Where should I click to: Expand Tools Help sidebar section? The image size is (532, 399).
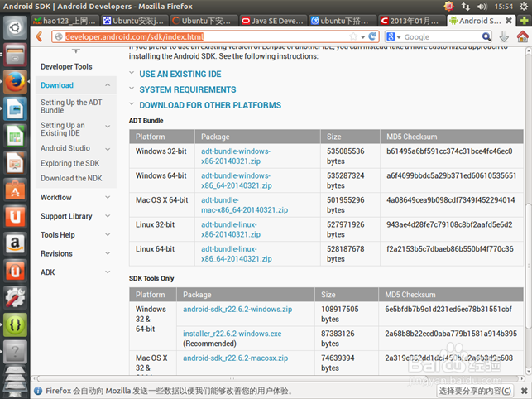[x=108, y=234]
